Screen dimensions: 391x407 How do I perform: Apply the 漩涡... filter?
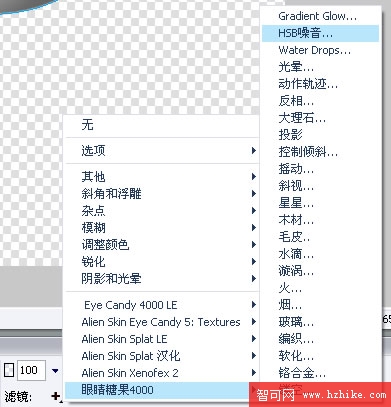click(320, 271)
